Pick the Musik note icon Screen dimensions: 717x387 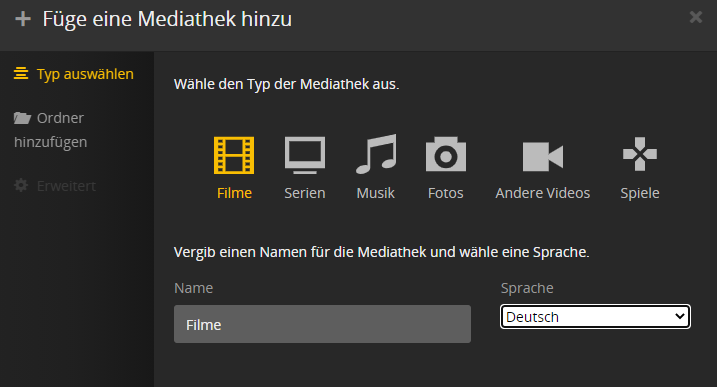pos(376,154)
